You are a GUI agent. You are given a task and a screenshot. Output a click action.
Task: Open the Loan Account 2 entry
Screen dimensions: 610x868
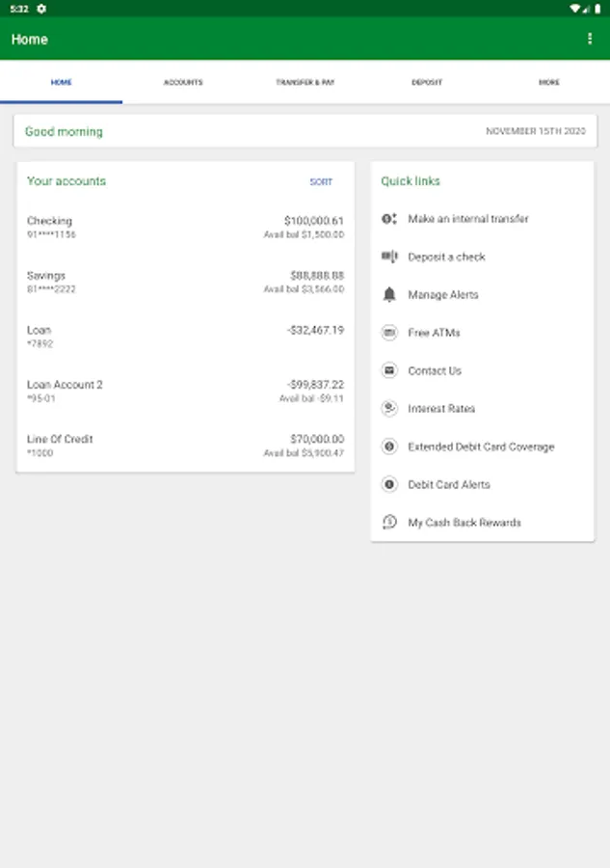(185, 391)
